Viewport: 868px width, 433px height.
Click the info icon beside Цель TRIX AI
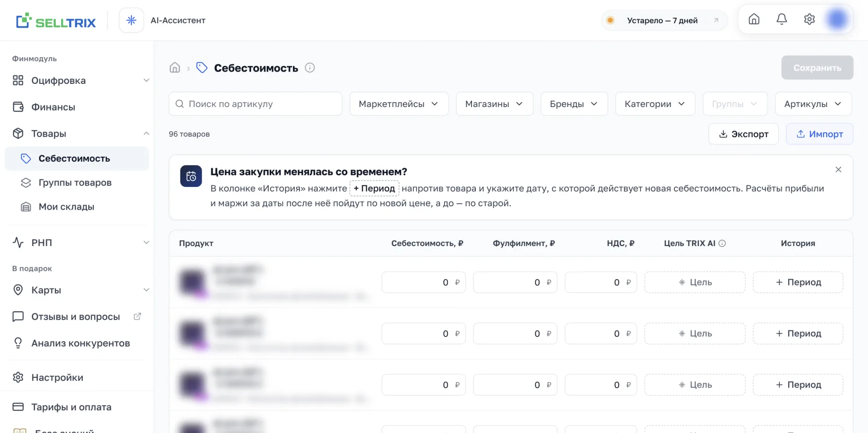tap(722, 243)
